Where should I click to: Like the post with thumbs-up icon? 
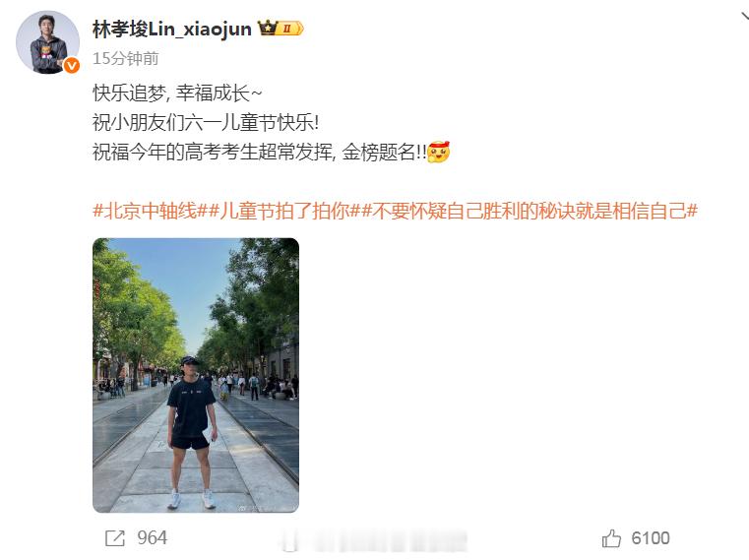tap(611, 538)
